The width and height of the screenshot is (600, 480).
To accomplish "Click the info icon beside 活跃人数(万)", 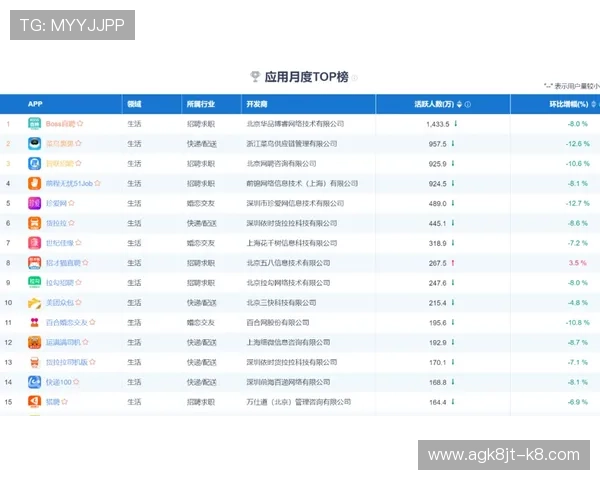I will tap(468, 104).
